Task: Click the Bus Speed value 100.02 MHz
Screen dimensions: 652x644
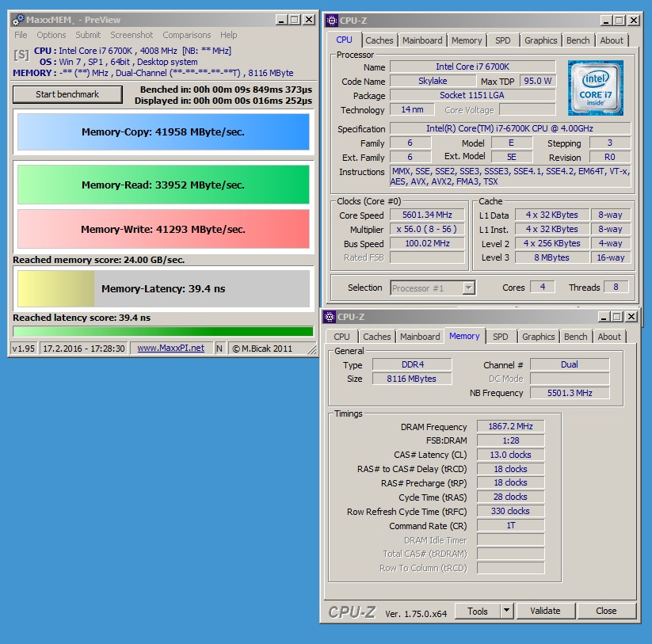Action: point(427,243)
